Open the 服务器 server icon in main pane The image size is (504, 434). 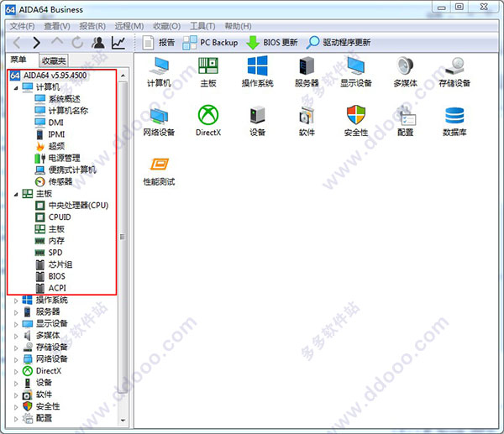[x=307, y=71]
